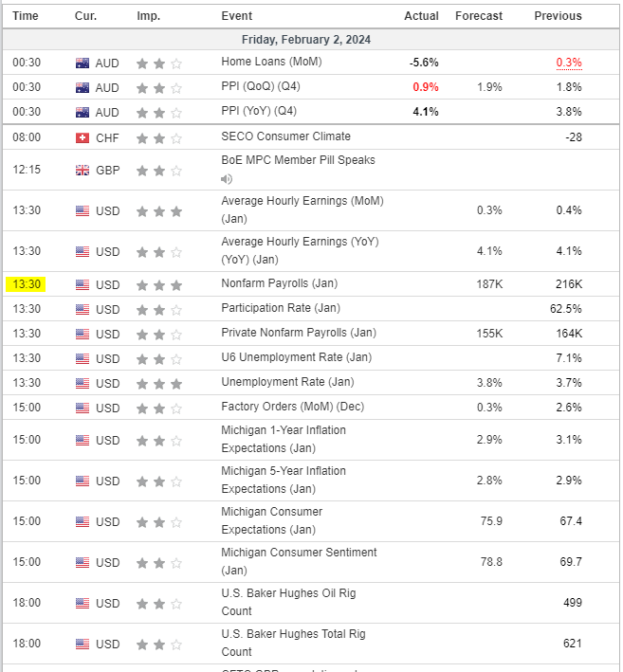This screenshot has height=672, width=623.
Task: Click the Previous column header
Action: tap(558, 16)
